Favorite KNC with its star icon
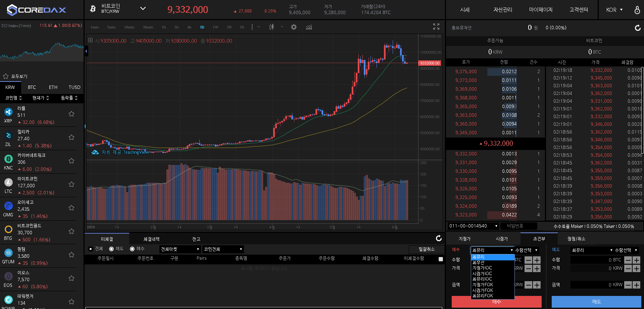The image size is (644, 309). [71, 161]
